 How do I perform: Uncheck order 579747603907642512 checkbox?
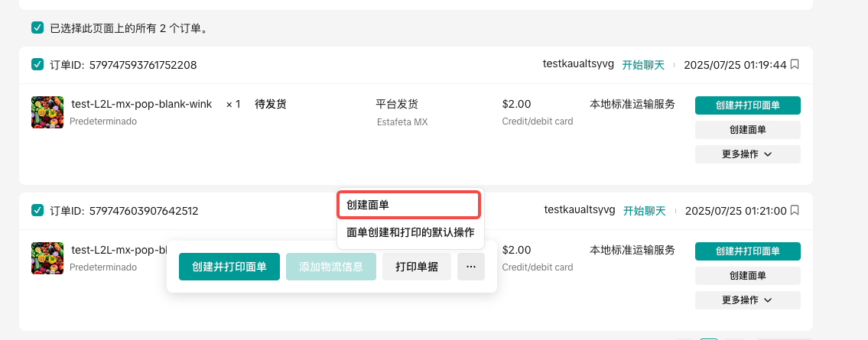(37, 211)
